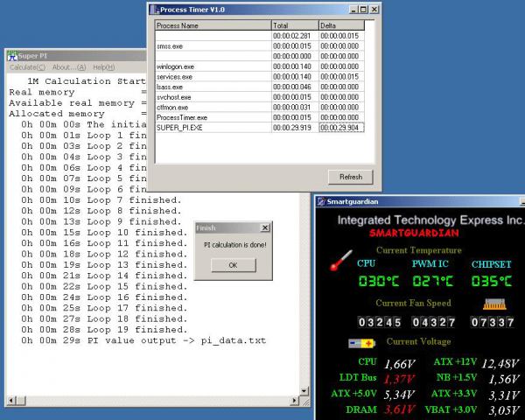Click the Super PI vertical scrollbar down arrow
The width and height of the screenshot is (525, 420).
pos(304,390)
